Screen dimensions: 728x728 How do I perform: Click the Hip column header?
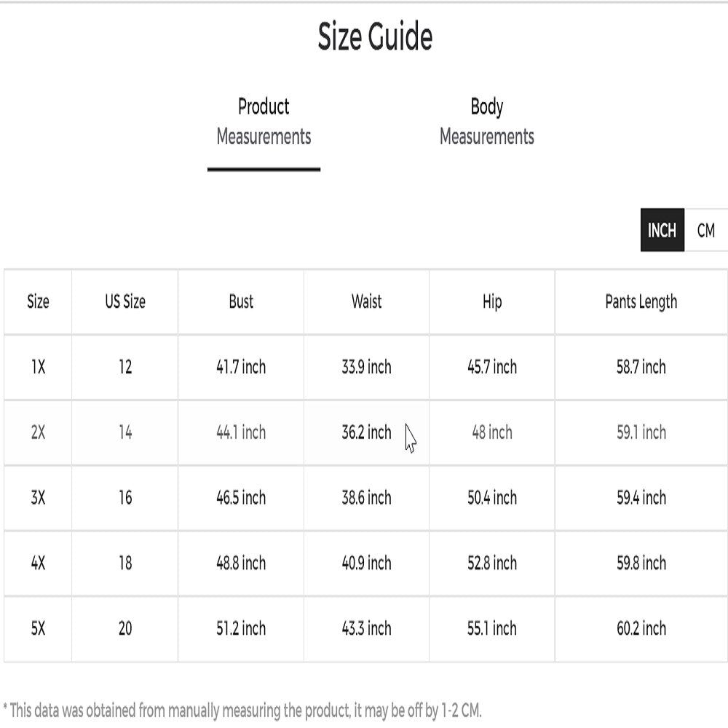point(492,301)
